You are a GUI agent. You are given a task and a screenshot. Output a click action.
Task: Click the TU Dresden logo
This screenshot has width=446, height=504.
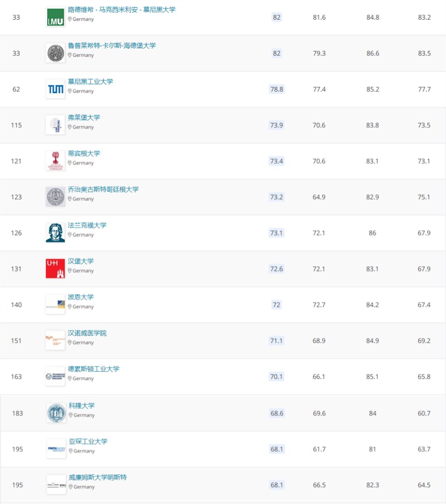click(x=55, y=376)
